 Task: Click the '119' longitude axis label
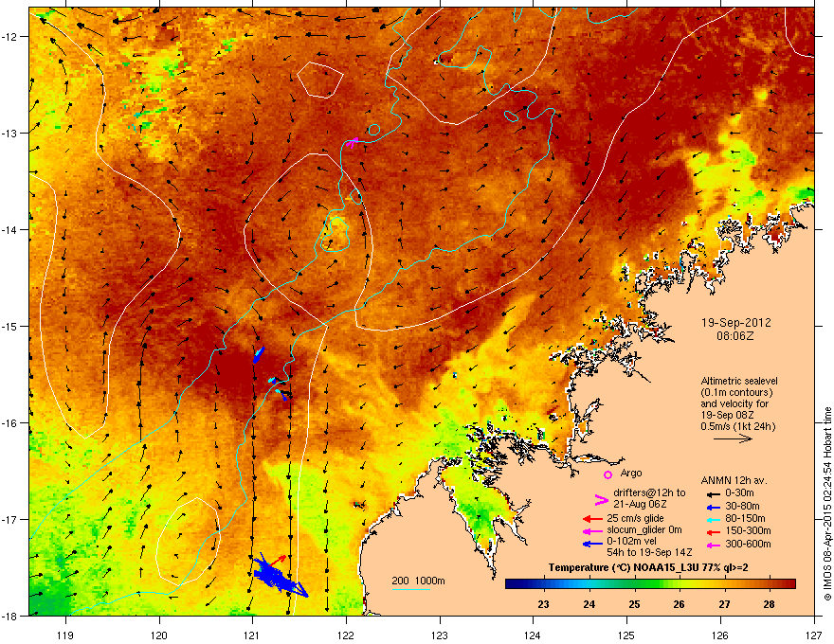[x=65, y=635]
